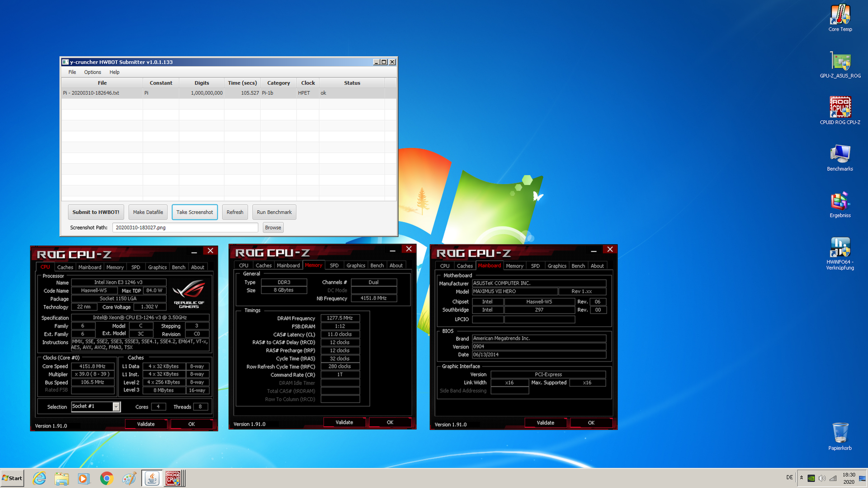Minimize the left ROG CPU-Z window
Image resolution: width=868 pixels, height=488 pixels.
(194, 252)
